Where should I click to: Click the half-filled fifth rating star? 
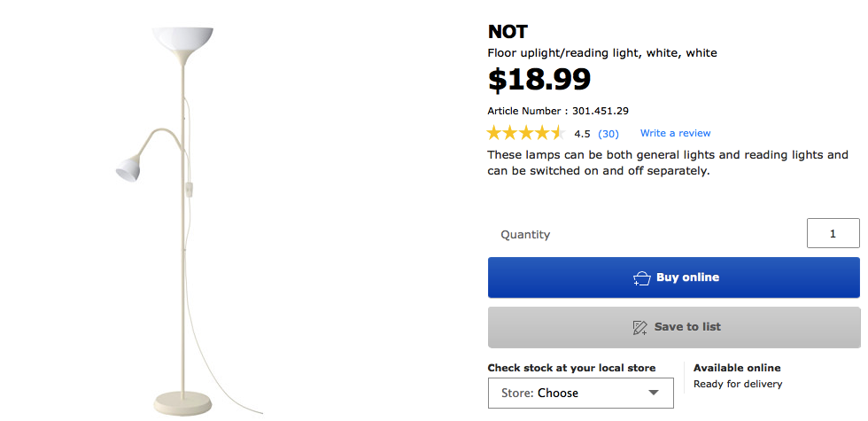click(x=557, y=134)
